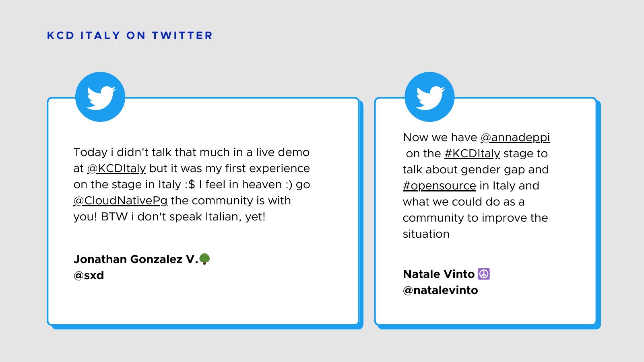Click the author name Jonathan Gonzalez V.
644x362 pixels.
click(136, 259)
